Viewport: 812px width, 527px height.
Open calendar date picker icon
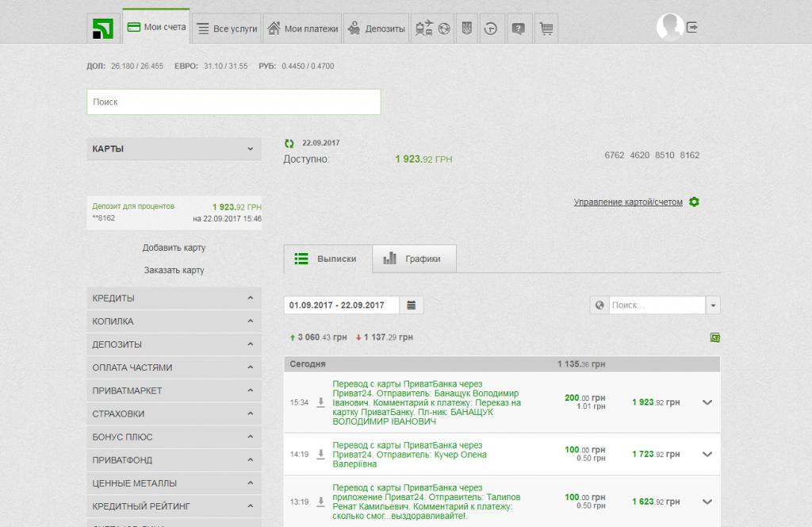412,305
